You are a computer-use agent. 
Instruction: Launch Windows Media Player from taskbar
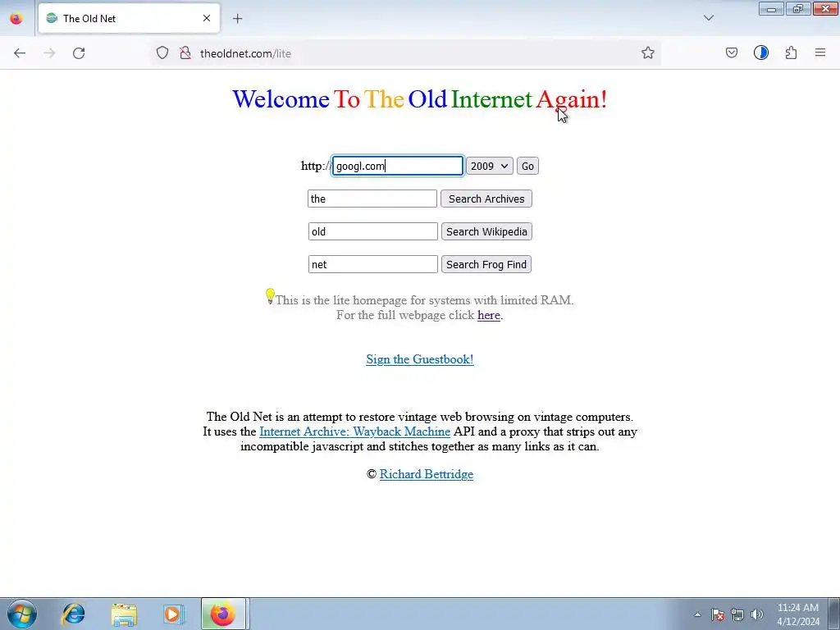173,614
